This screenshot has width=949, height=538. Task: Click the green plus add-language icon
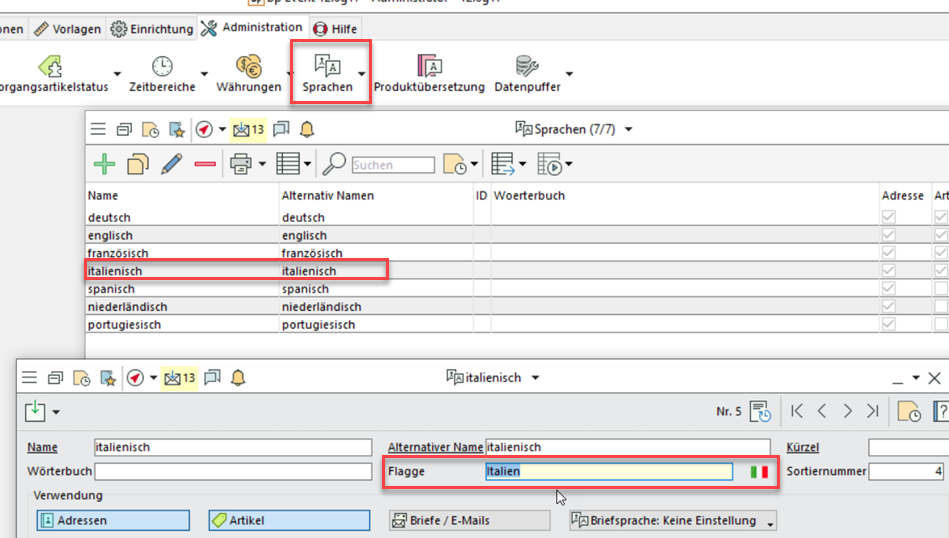click(104, 164)
